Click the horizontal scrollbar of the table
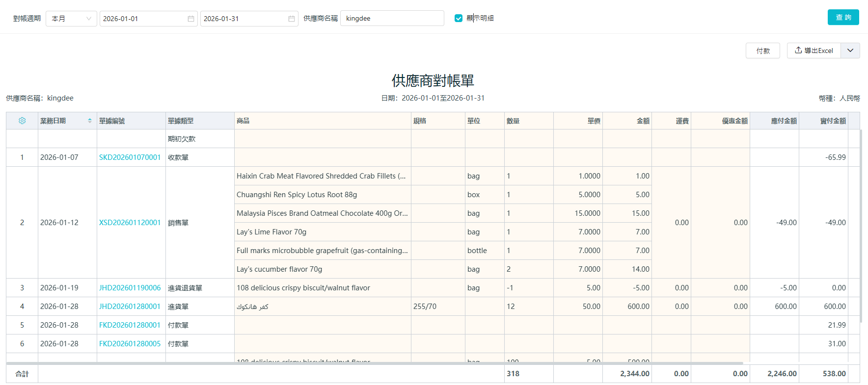Image resolution: width=868 pixels, height=385 pixels. coord(373,363)
